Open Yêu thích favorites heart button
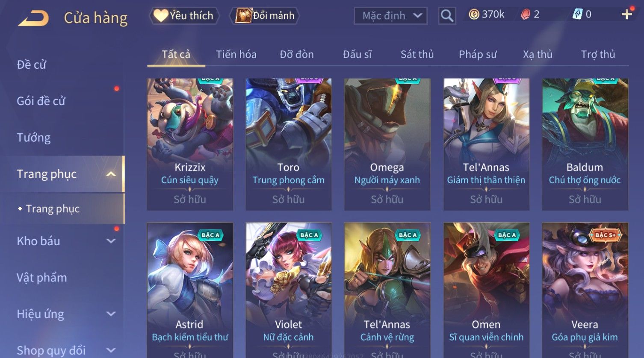Viewport: 644px width, 358px height. pos(184,16)
